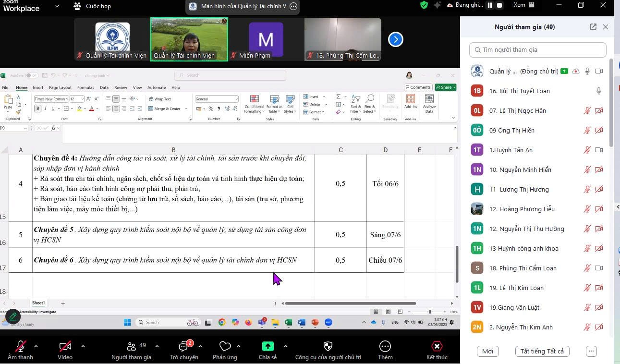Open the Cuộc họp menu
Screen dimensions: 620x364
pyautogui.click(x=92, y=6)
